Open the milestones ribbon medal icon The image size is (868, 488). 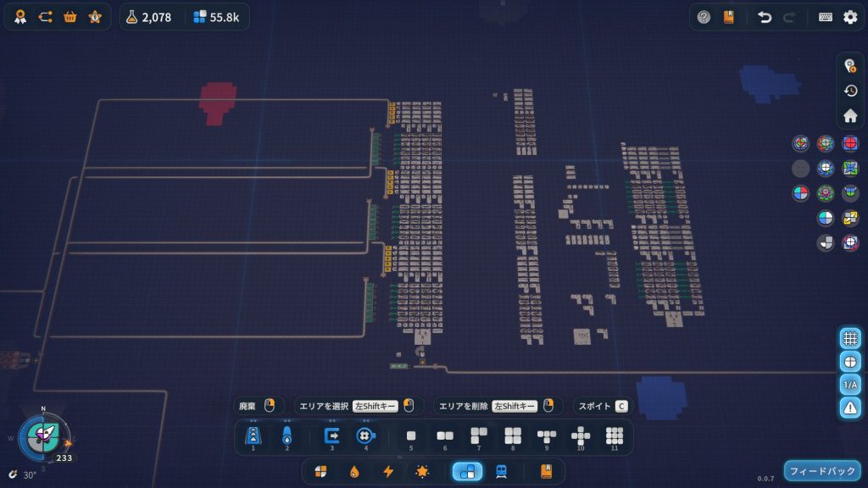click(19, 17)
